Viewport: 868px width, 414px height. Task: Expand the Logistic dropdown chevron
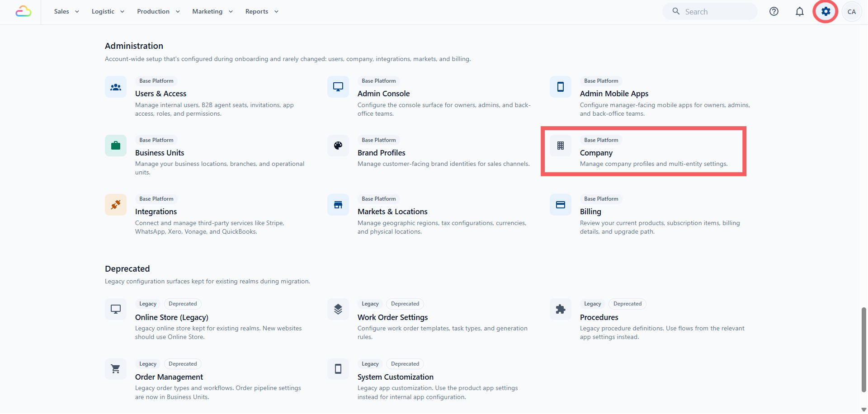point(122,12)
